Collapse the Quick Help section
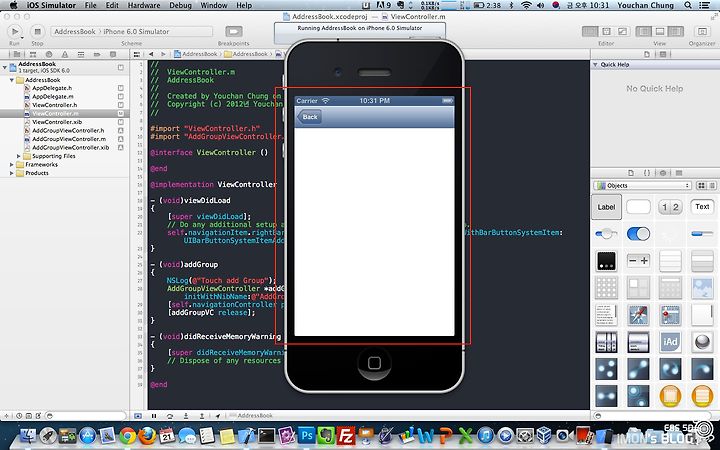This screenshot has height=450, width=720. 596,65
